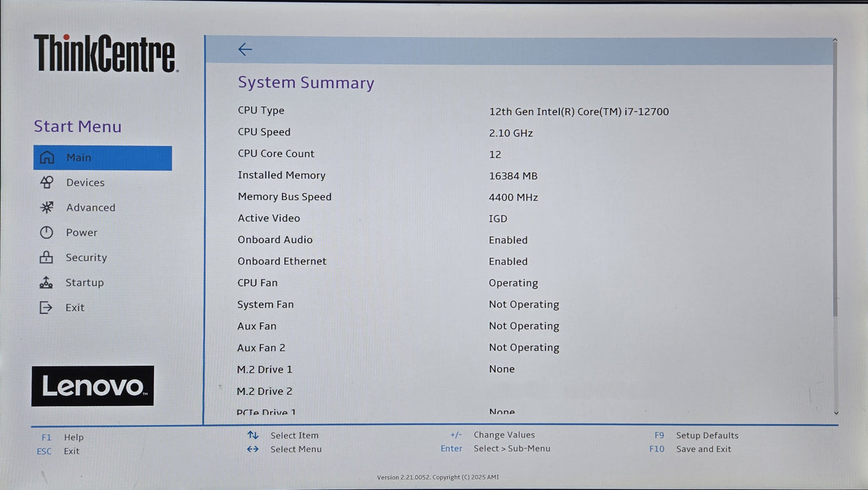Click the Startup icon
The width and height of the screenshot is (868, 490).
(46, 282)
